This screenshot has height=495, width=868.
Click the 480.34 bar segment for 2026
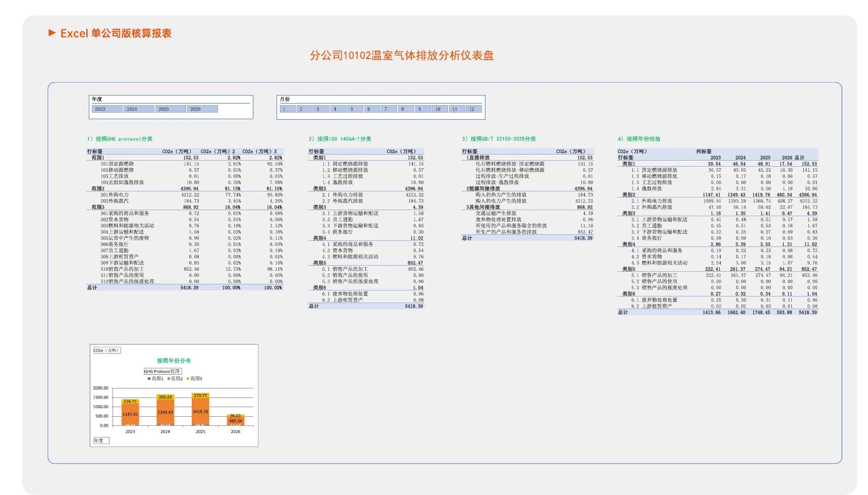[235, 420]
